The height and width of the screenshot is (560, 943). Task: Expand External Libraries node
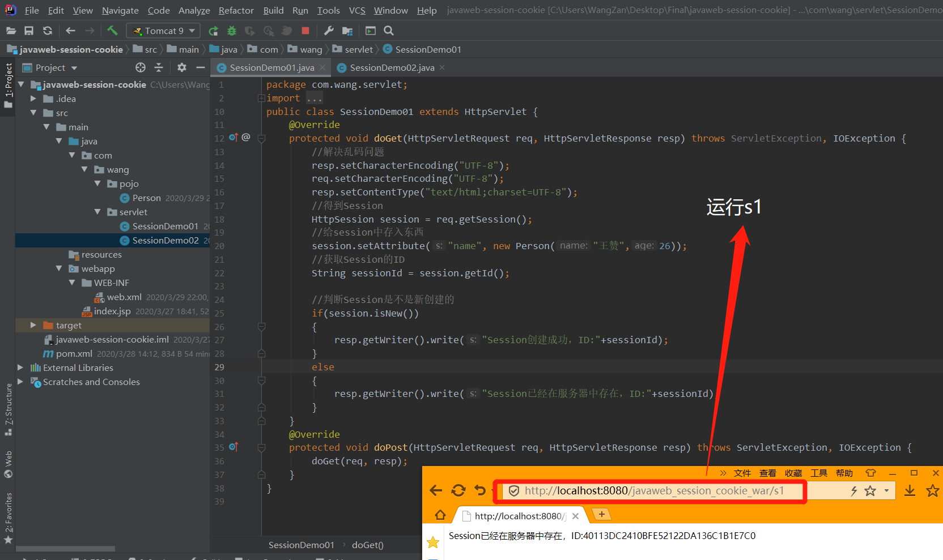[x=20, y=367]
